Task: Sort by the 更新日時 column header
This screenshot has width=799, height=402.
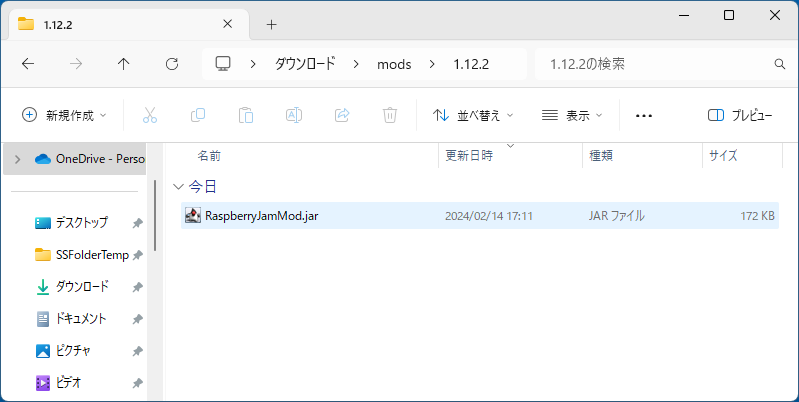Action: (469, 156)
